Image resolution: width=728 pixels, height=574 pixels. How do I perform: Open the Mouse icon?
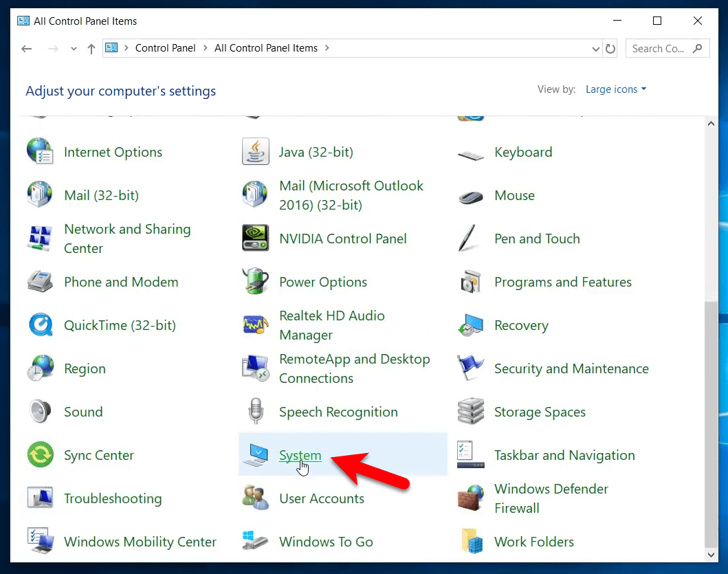point(470,197)
